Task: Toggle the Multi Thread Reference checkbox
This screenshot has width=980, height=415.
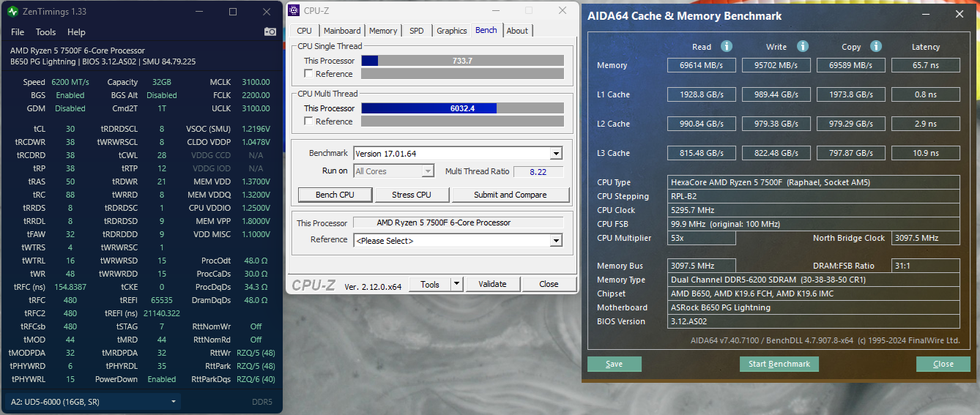Action: [x=308, y=121]
